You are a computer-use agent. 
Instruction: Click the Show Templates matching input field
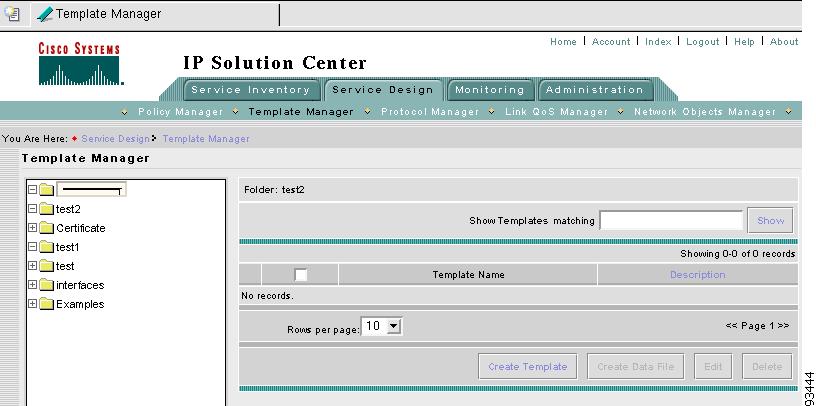coord(671,221)
